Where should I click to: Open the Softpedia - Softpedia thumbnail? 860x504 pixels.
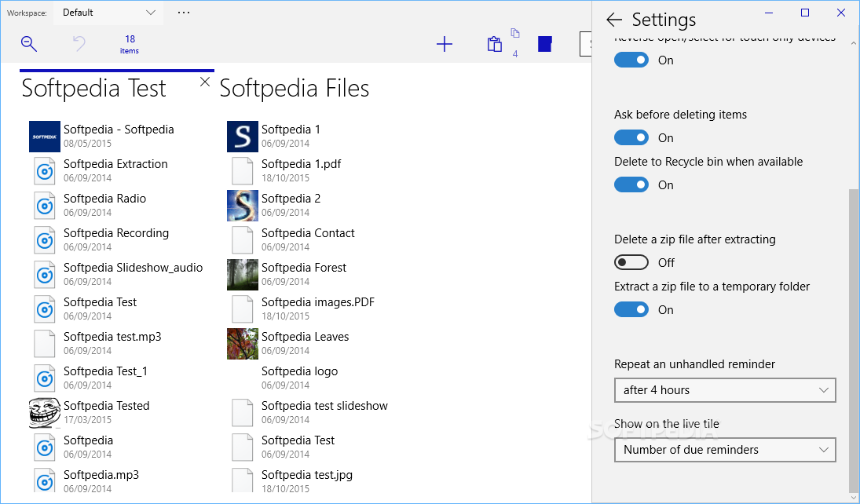(x=45, y=137)
